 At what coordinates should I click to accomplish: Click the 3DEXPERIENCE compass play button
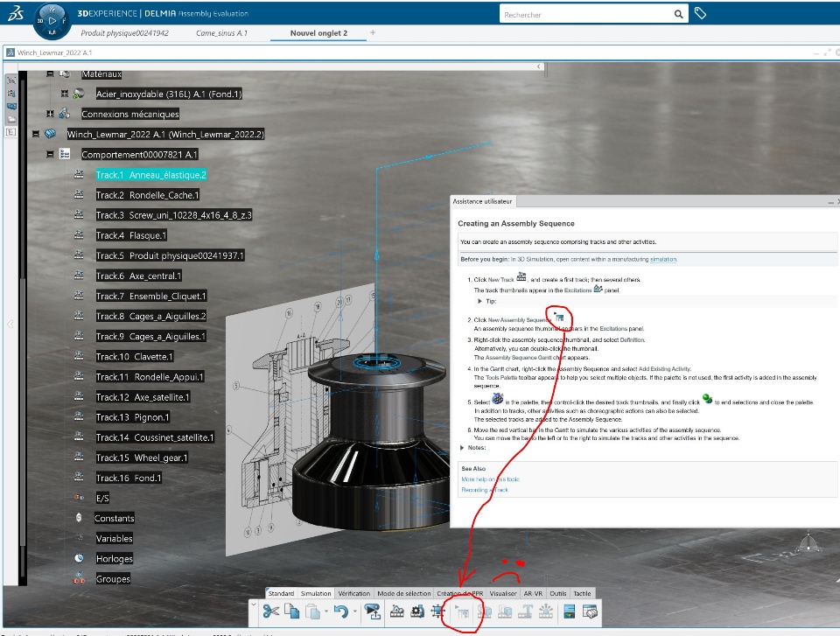tap(52, 21)
